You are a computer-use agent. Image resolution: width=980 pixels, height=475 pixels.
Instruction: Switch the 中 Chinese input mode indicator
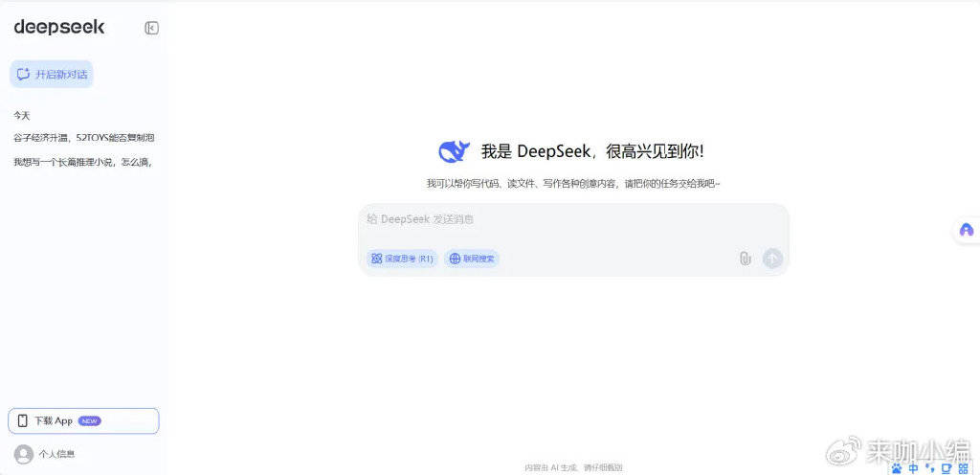click(x=914, y=467)
